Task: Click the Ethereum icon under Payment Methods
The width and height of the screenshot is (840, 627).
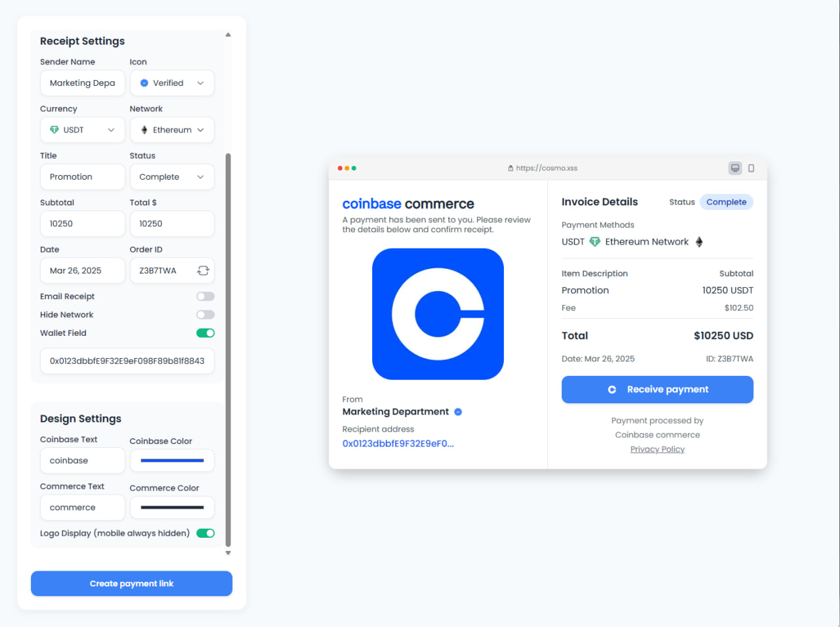Action: [x=699, y=242]
